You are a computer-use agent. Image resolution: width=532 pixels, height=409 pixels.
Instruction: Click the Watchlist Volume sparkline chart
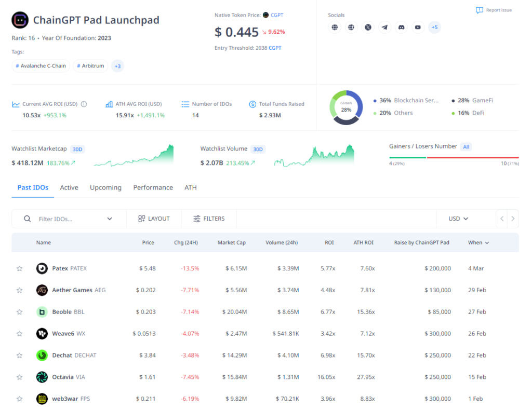point(314,156)
